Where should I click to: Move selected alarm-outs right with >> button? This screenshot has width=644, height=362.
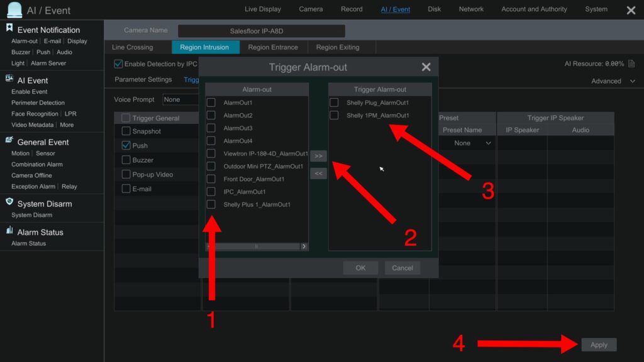318,156
